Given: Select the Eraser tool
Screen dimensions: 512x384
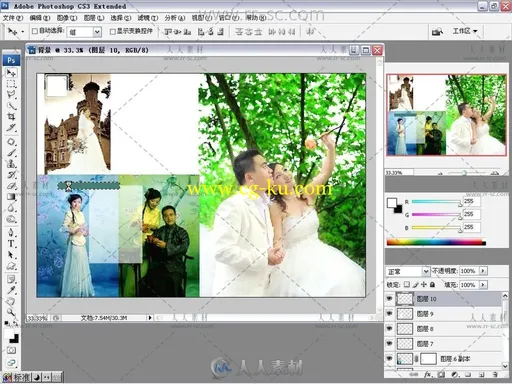Looking at the screenshot, I should point(11,186).
